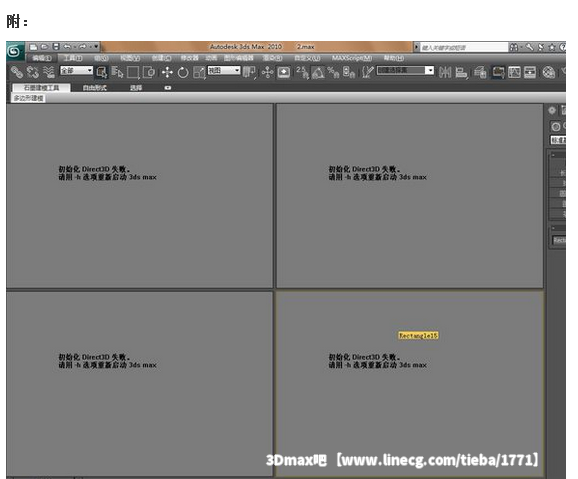578x479 pixels.
Task: Toggle Keyboard Shortcut Override
Action: pos(283,72)
